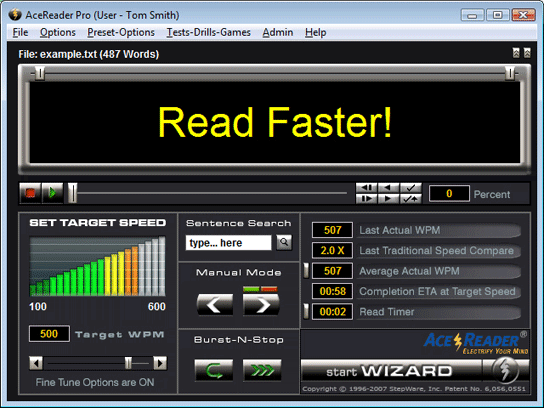Open the Help menu
Screen dimensions: 544x408
[x=315, y=32]
